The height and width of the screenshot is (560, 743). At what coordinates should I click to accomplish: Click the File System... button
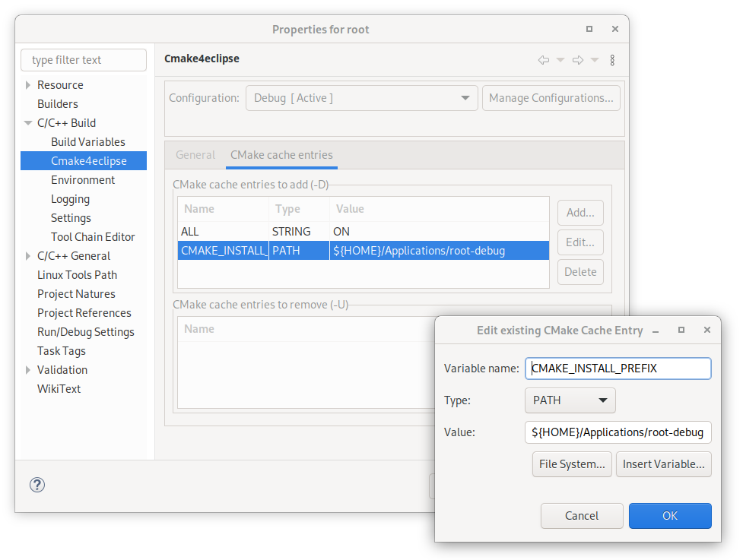point(572,464)
